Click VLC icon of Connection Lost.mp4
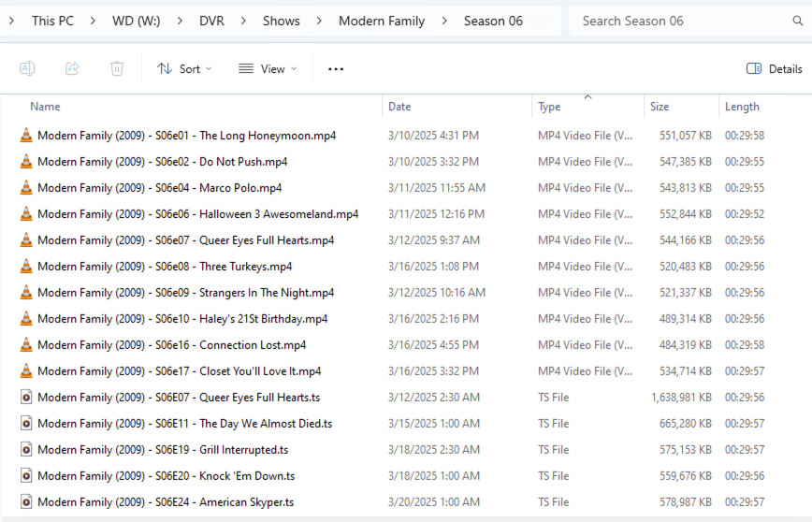Screen dimensions: 812x522 pyautogui.click(x=26, y=344)
